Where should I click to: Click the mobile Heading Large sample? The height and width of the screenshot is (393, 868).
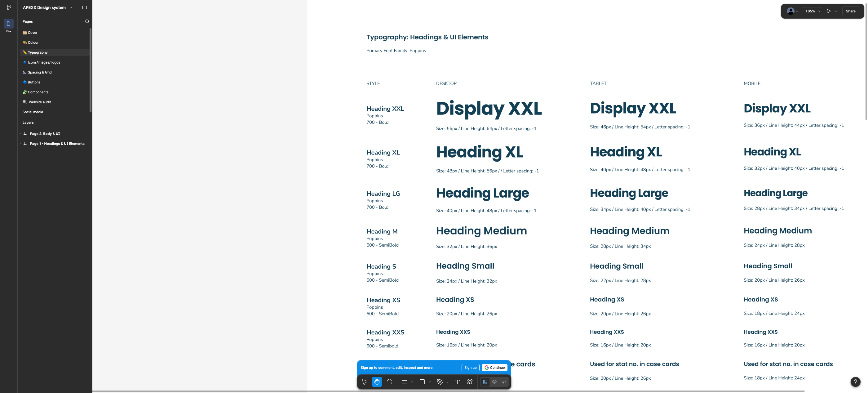click(775, 193)
